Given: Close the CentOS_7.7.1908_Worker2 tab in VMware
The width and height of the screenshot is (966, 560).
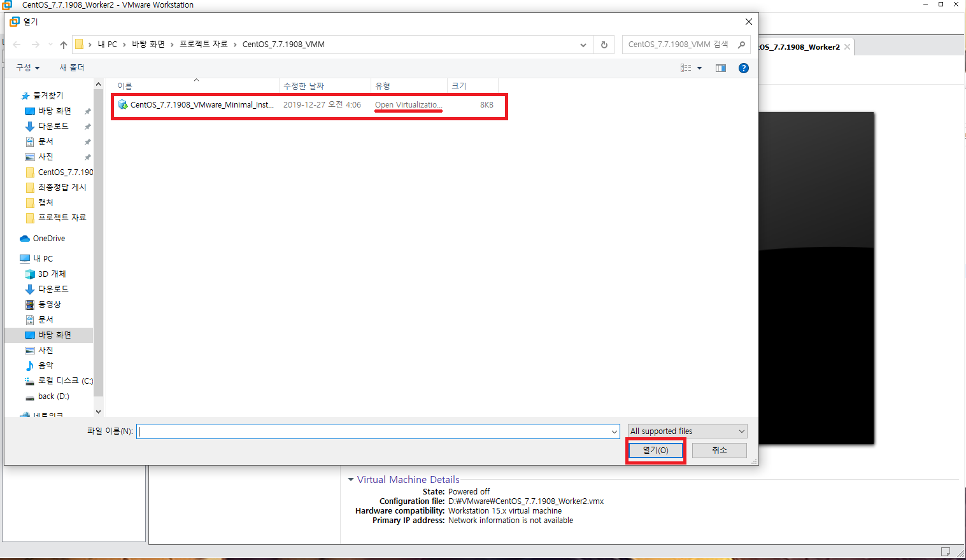Looking at the screenshot, I should click(847, 47).
